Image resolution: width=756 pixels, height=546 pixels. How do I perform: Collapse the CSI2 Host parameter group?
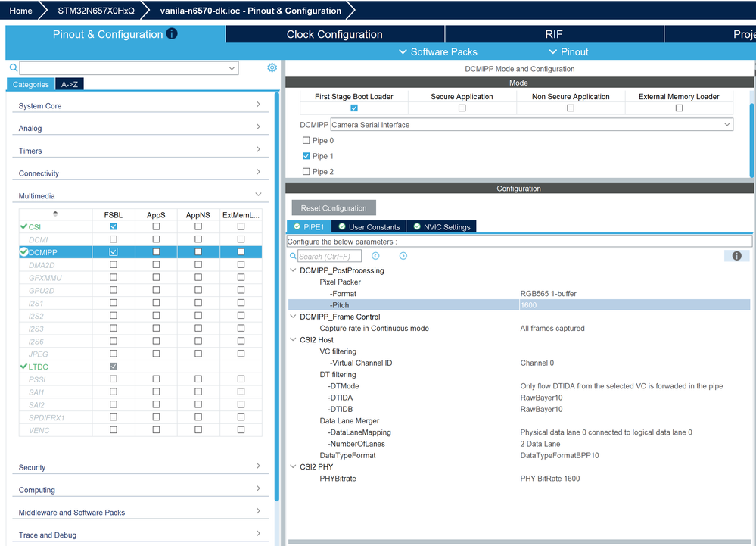pos(293,340)
